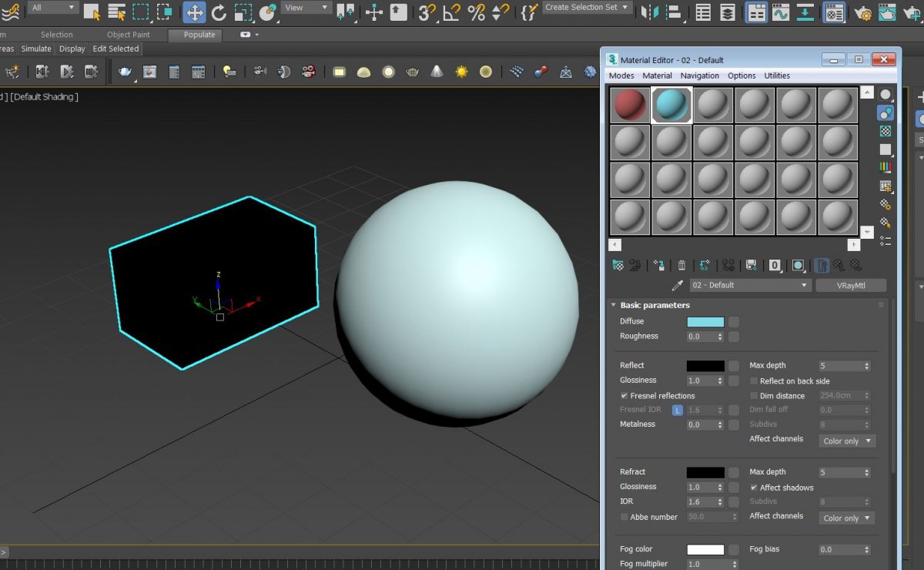The width and height of the screenshot is (924, 570).
Task: Disable the Fresnel reflections checkbox
Action: [624, 396]
